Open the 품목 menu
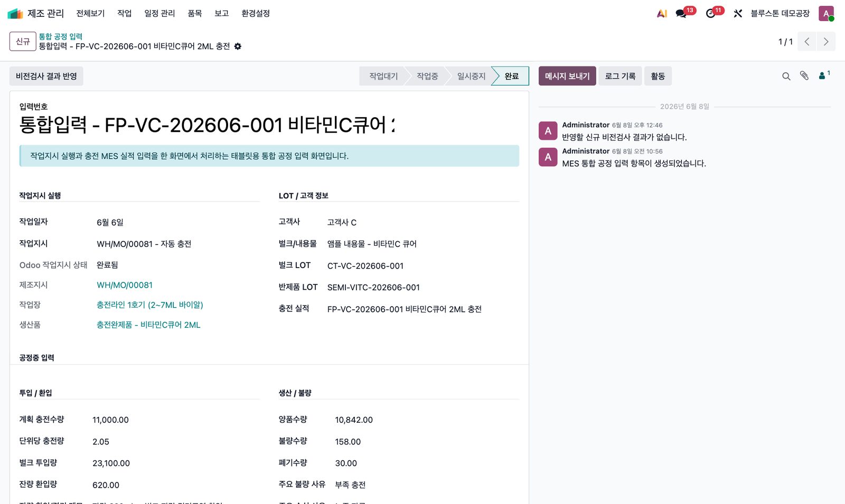 (195, 13)
